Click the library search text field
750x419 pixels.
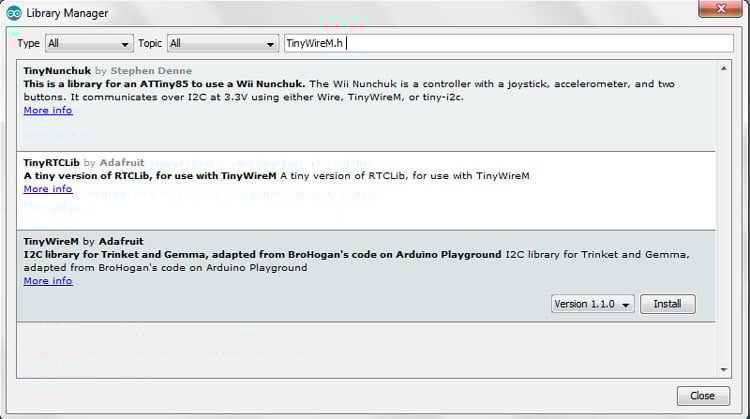(x=506, y=44)
